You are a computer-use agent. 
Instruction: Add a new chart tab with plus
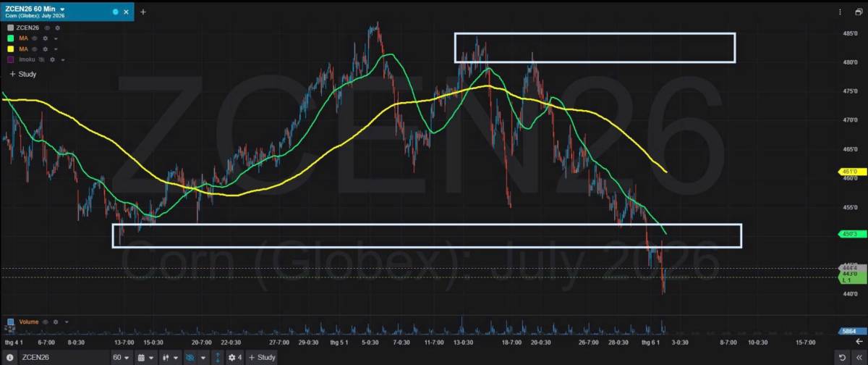(143, 12)
